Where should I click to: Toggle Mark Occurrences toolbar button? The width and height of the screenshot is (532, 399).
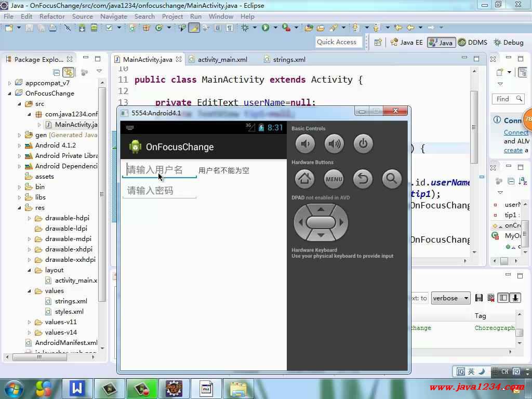pyautogui.click(x=194, y=28)
